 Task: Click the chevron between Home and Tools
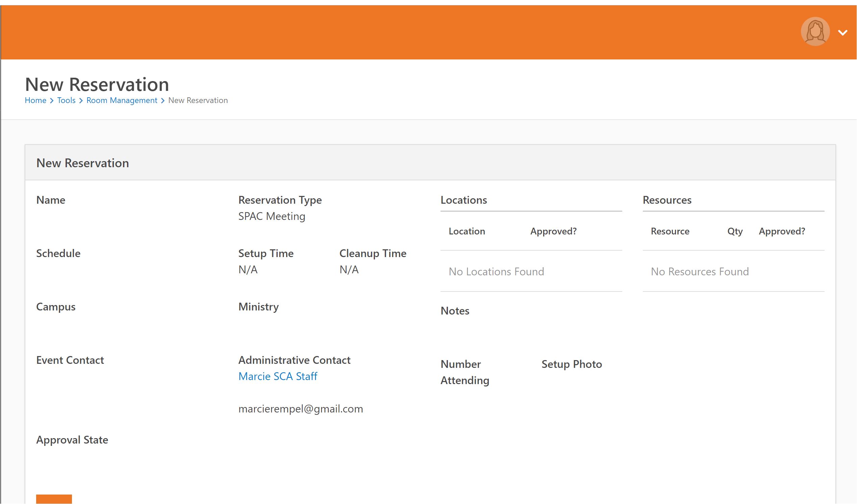point(52,101)
